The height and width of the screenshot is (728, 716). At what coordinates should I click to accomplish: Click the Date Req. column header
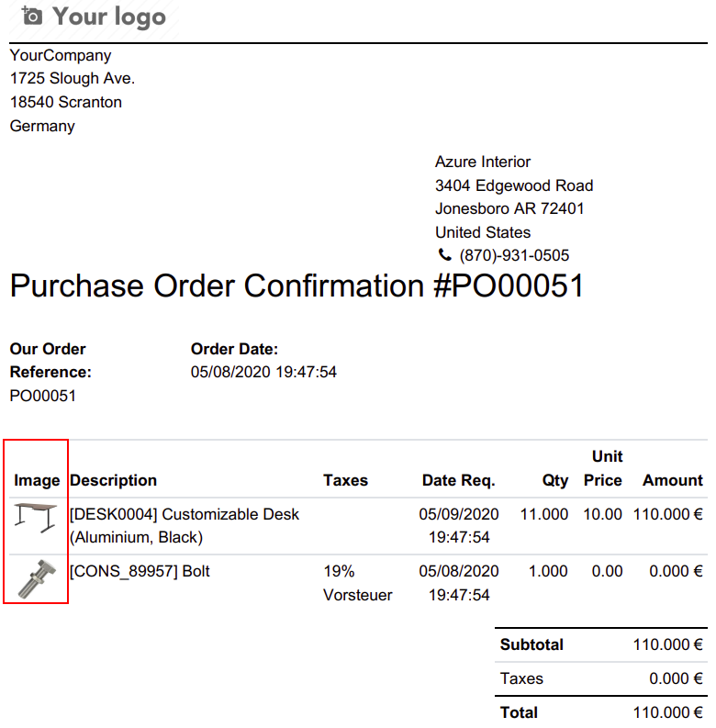pos(458,480)
